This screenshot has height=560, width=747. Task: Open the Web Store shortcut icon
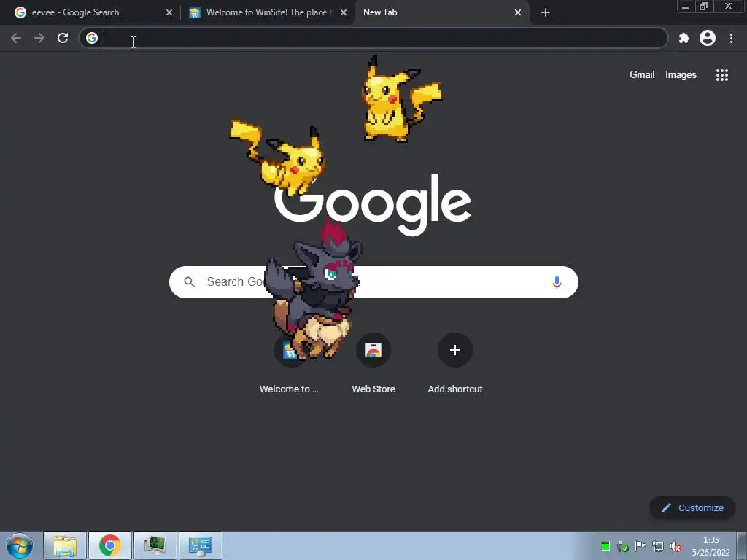tap(373, 350)
